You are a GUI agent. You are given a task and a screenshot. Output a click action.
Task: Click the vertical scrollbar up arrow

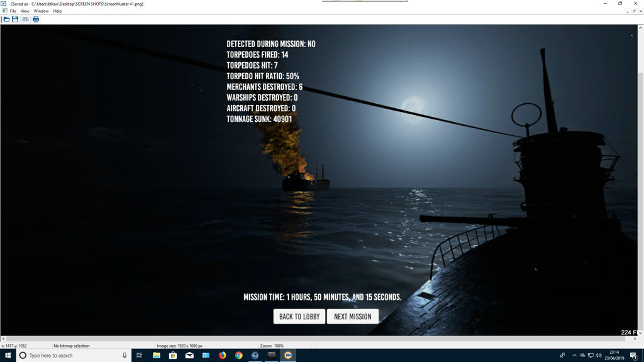click(640, 28)
